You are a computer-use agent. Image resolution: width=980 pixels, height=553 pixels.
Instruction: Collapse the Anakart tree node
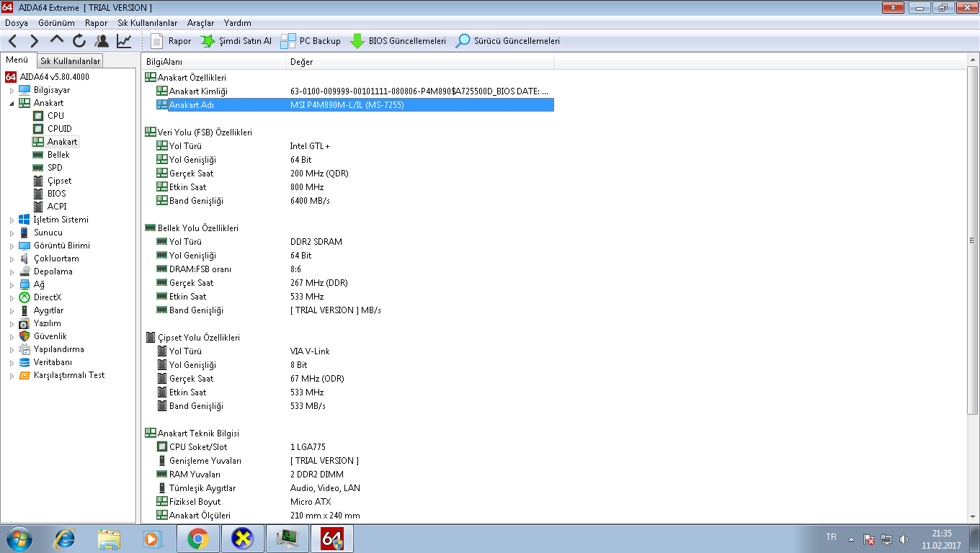click(12, 104)
